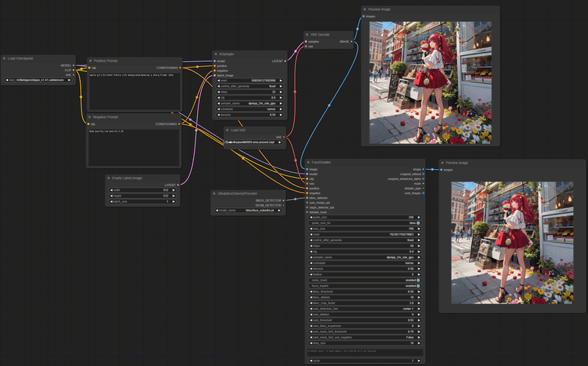
Task: Decrease KSampler cfg with left arrow
Action: pos(218,98)
